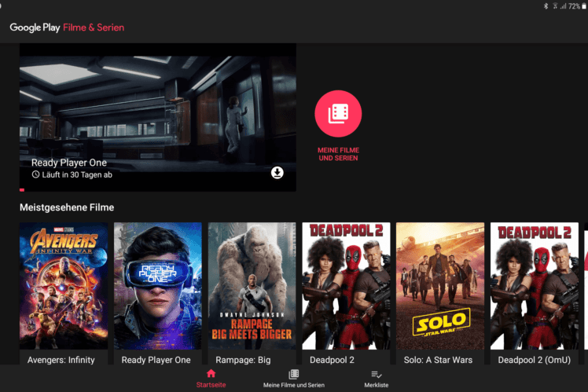Tap the red playback progress bar under banner
The image size is (588, 392).
(x=22, y=190)
